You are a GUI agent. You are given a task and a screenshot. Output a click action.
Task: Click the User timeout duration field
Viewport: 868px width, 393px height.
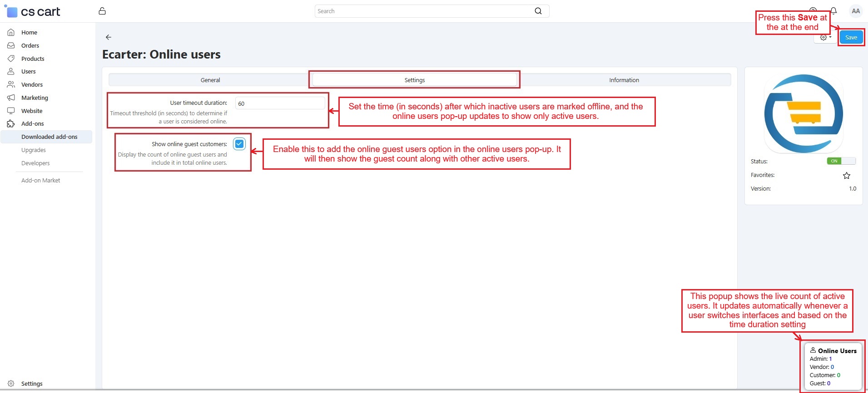[x=280, y=103]
